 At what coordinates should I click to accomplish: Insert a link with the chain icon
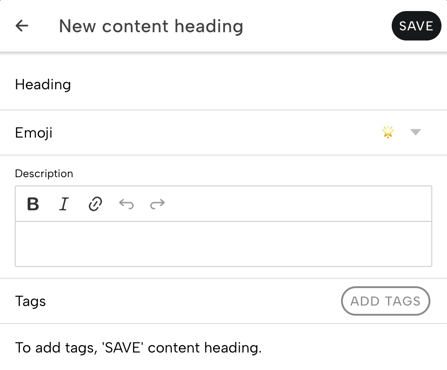pyautogui.click(x=95, y=204)
